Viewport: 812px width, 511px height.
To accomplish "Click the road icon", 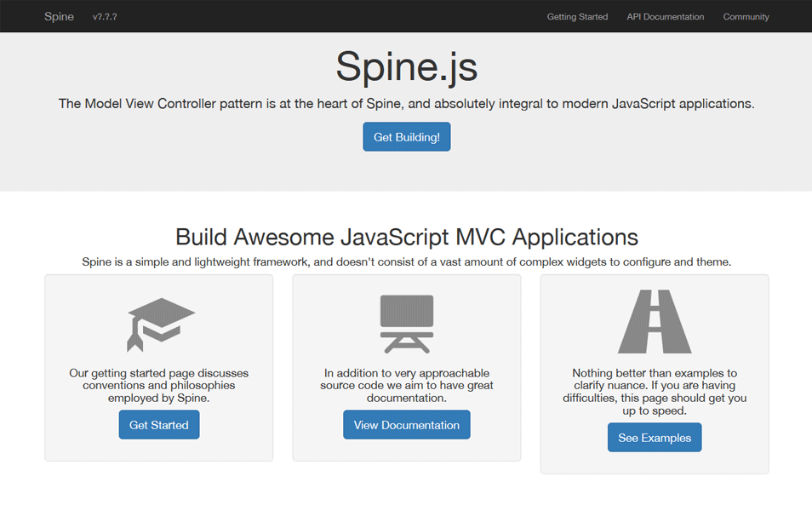I will coord(655,321).
